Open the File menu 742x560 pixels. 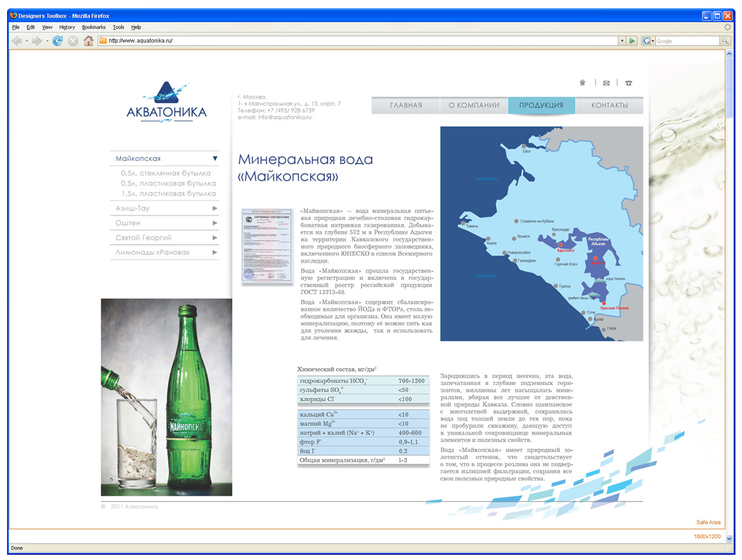point(15,27)
